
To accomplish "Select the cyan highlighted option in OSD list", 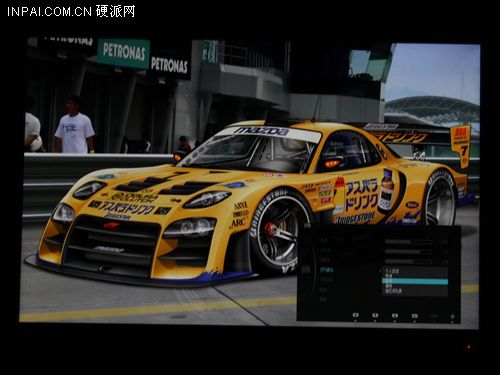I will pos(415,281).
